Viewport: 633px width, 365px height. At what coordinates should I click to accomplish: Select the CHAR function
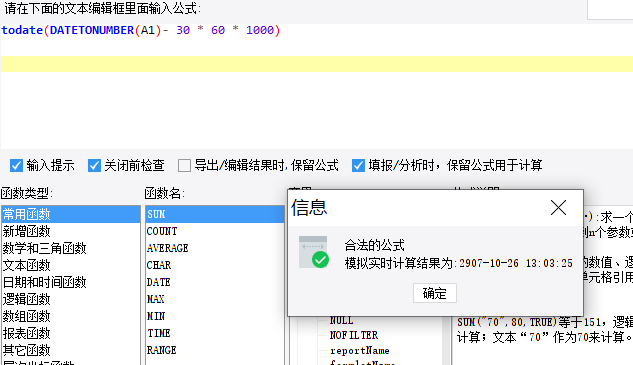pyautogui.click(x=215, y=265)
